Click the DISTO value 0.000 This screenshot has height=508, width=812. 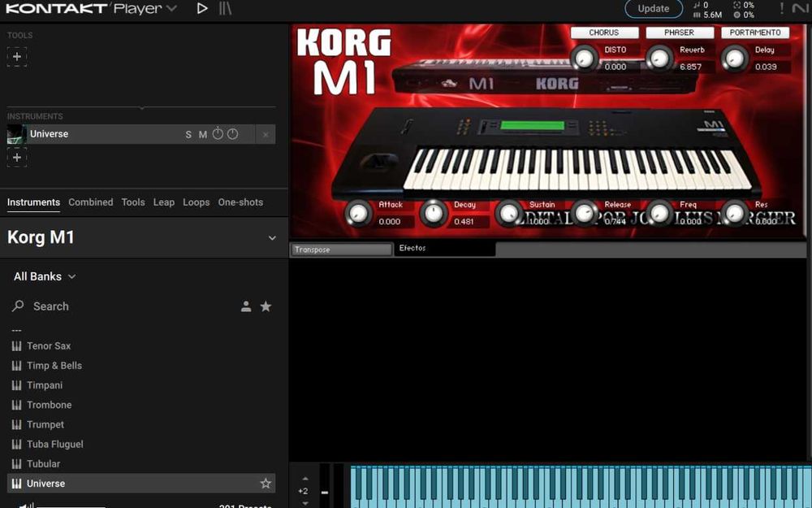tap(615, 67)
